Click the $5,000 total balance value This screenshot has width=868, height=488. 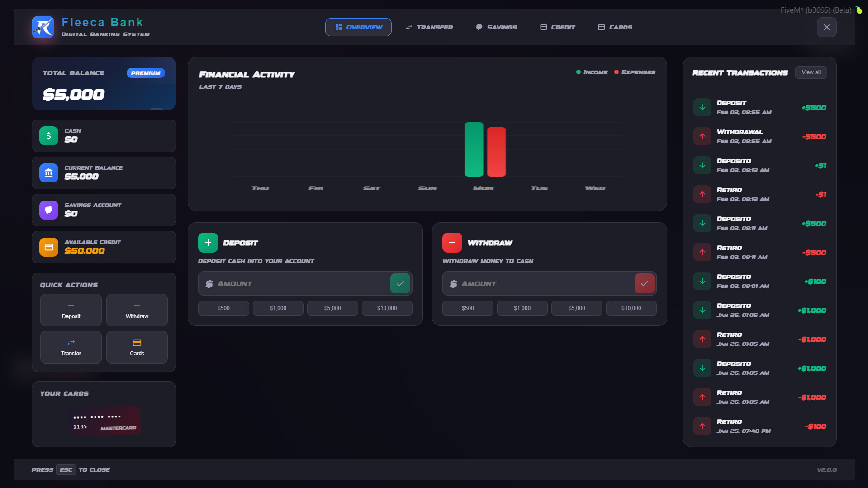pos(74,95)
